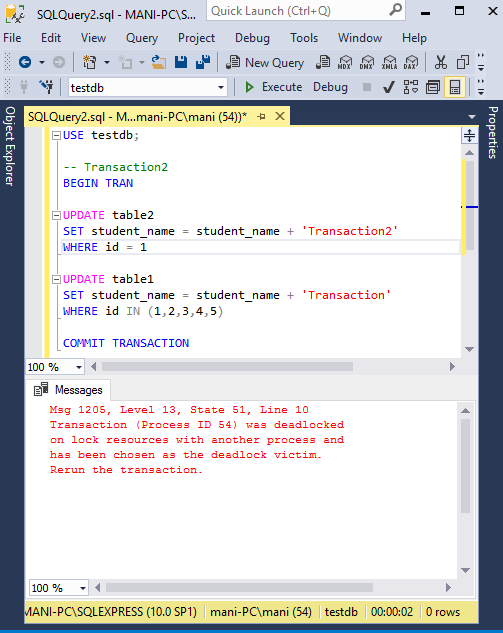Viewport: 503px width, 633px height.
Task: Select the SQLQuery2.sql document tab
Action: (137, 117)
